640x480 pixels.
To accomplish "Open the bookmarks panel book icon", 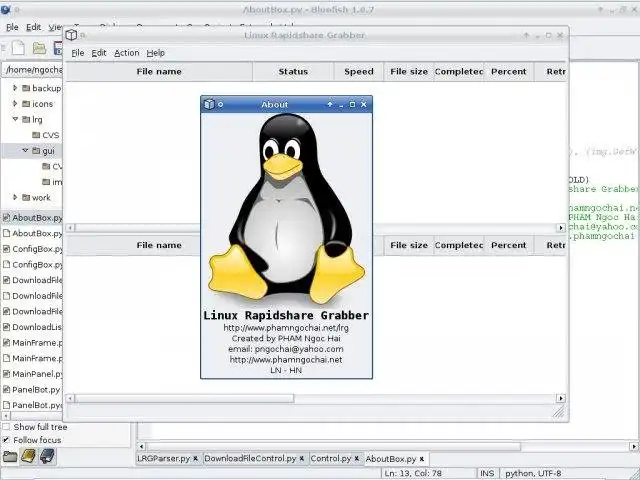I will pyautogui.click(x=29, y=456).
